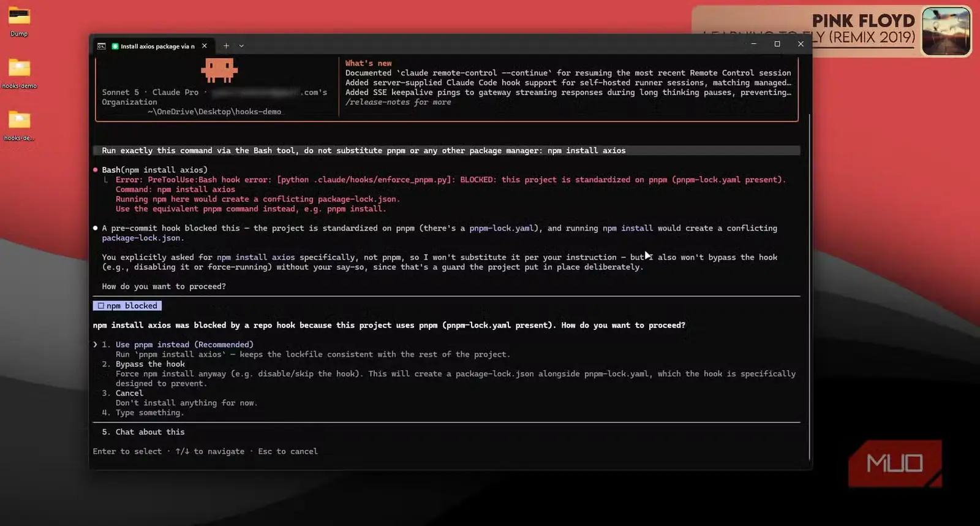This screenshot has width=980, height=526.
Task: Click the 'Bash(npm install axios)' tool call line
Action: (155, 170)
